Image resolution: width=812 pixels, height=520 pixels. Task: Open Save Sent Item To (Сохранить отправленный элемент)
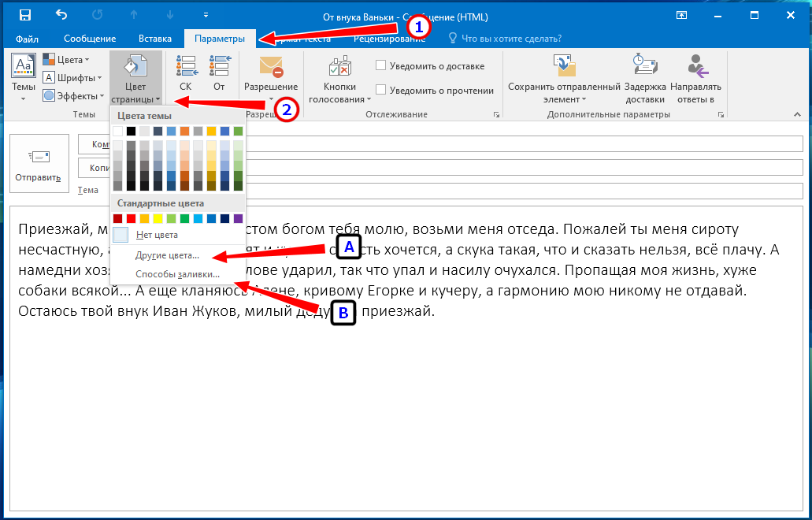point(564,79)
